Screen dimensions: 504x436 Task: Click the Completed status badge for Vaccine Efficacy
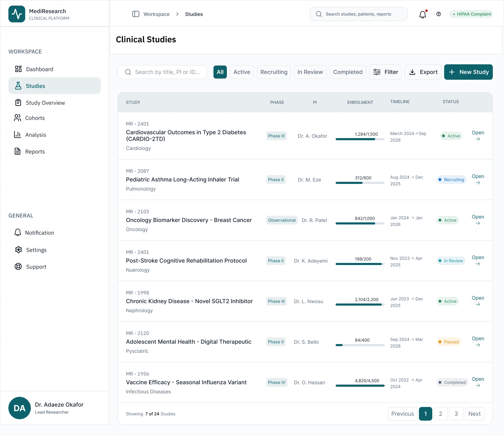click(452, 383)
